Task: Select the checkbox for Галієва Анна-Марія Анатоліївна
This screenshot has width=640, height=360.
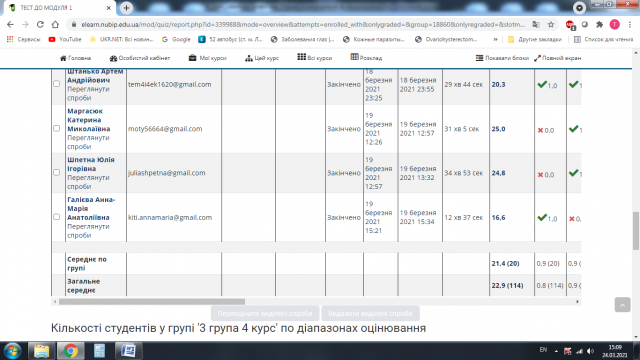Action: tap(57, 217)
